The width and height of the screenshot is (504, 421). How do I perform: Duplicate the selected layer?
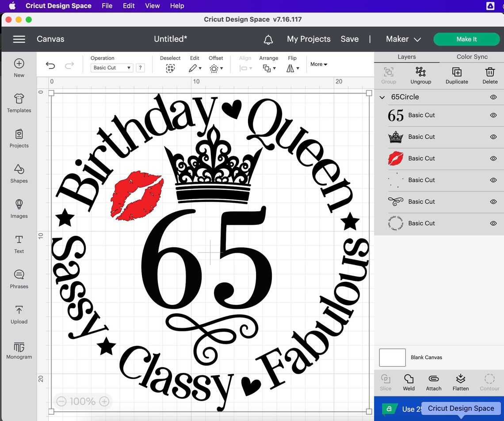(457, 74)
